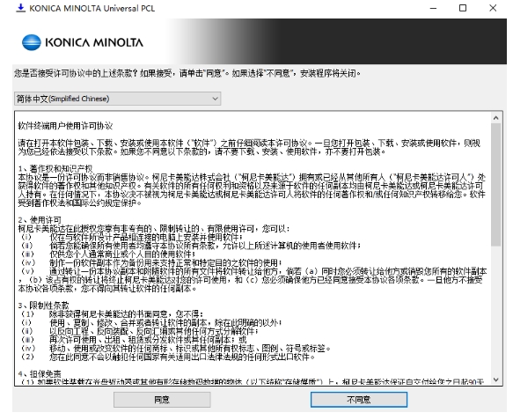This screenshot has height=420, width=513.
Task: Click the section heading 3、限制性条款
Action: (x=43, y=306)
